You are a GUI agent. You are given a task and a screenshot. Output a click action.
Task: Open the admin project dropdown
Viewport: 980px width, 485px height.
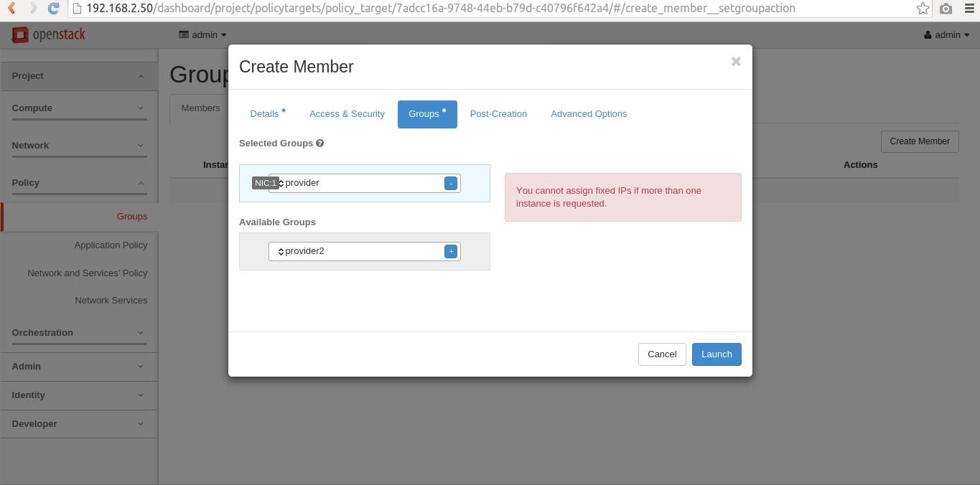point(203,35)
